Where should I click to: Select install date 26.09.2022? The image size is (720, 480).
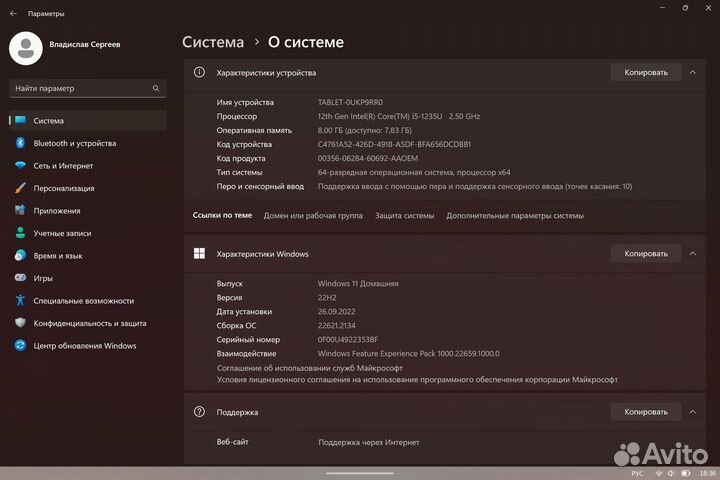tap(337, 311)
